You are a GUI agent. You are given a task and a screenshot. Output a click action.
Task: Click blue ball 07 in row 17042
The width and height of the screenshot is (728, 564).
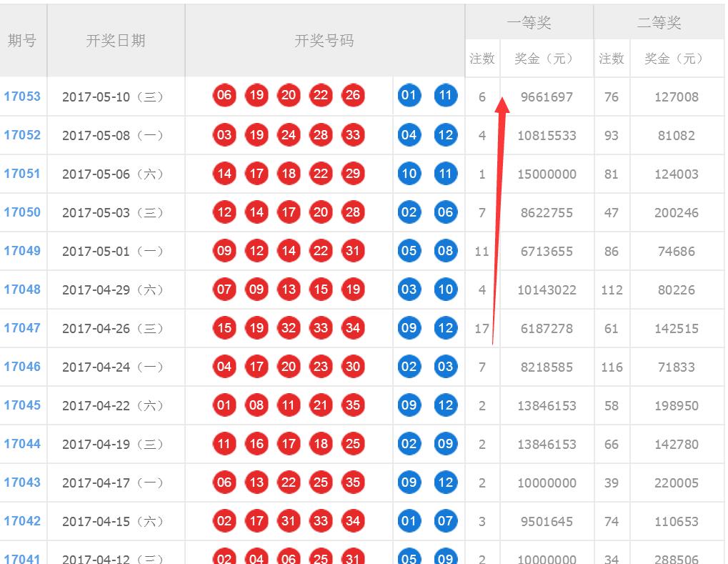[x=446, y=520]
